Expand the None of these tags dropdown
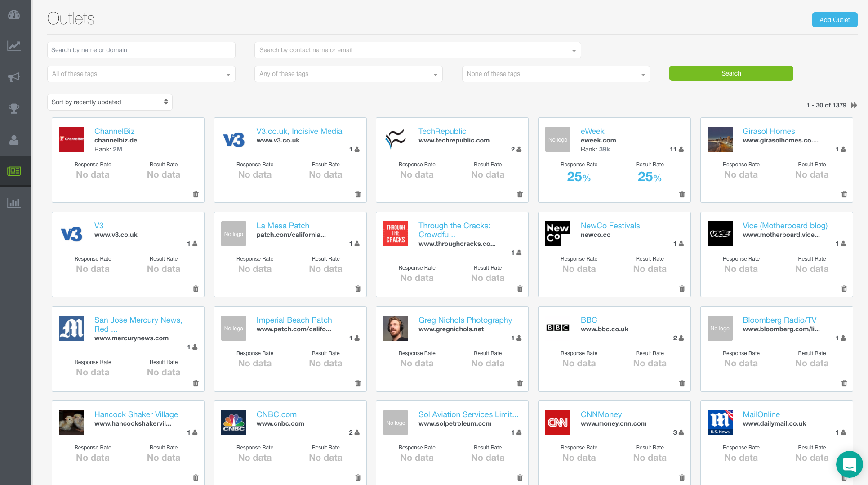868x485 pixels. [x=556, y=74]
